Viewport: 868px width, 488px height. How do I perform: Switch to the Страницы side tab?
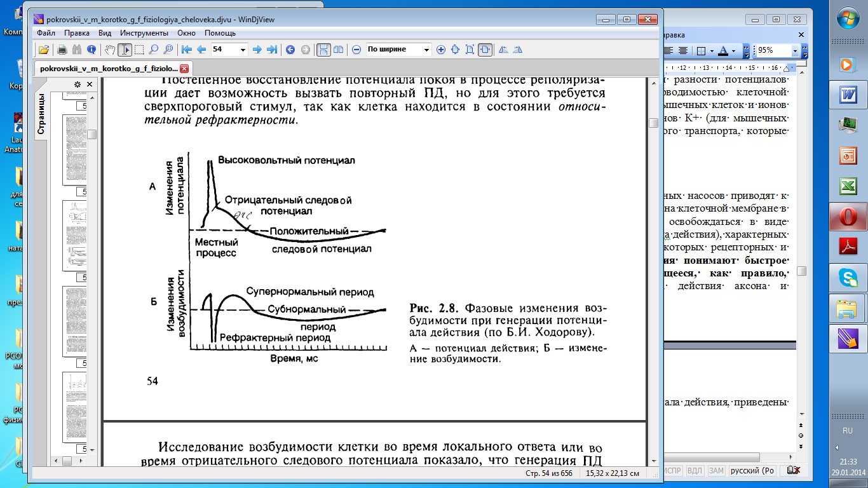tap(42, 114)
